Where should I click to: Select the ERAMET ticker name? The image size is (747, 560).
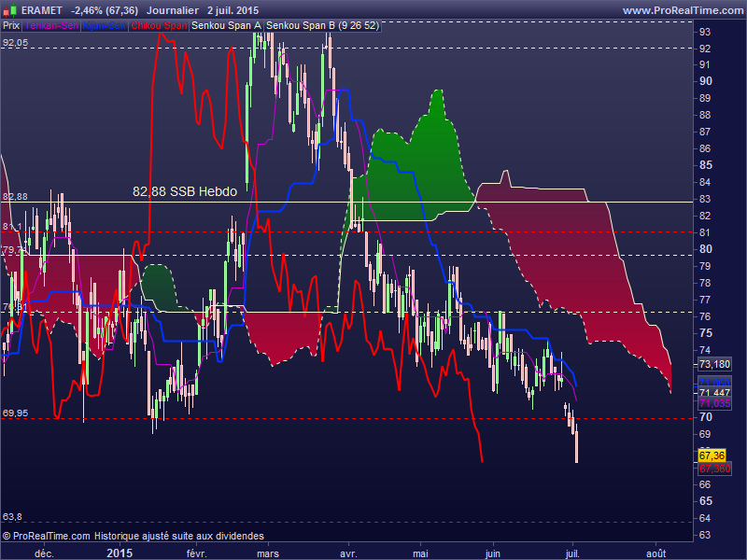click(x=42, y=10)
